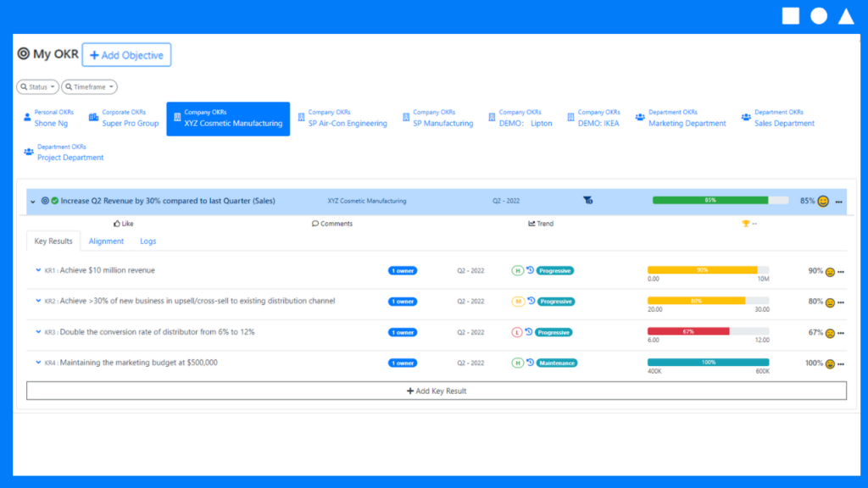Switch to the Key Results tab
The height and width of the screenshot is (488, 868).
[53, 241]
